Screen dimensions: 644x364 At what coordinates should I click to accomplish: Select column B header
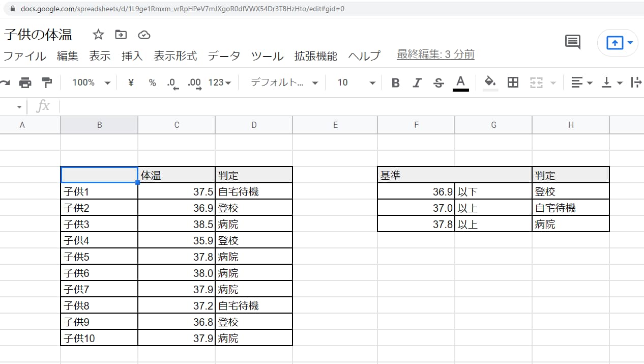click(x=99, y=125)
